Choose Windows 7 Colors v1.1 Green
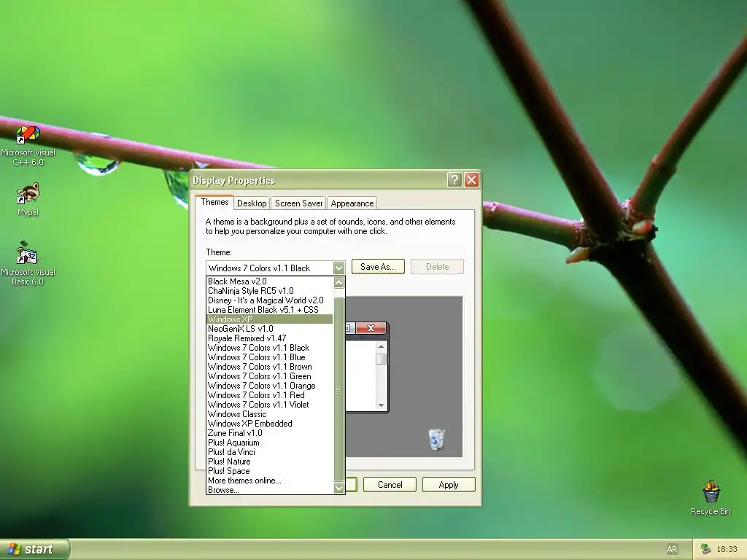Image resolution: width=747 pixels, height=560 pixels. [x=270, y=376]
